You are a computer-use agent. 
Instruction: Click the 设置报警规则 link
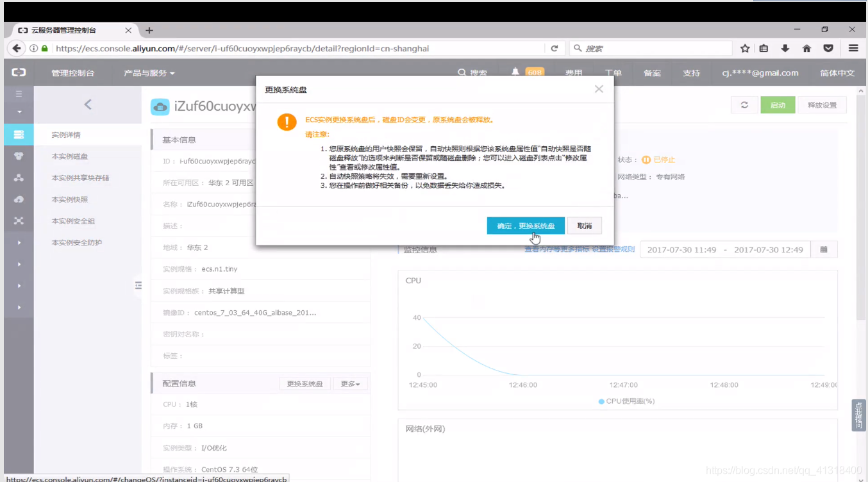[613, 249]
